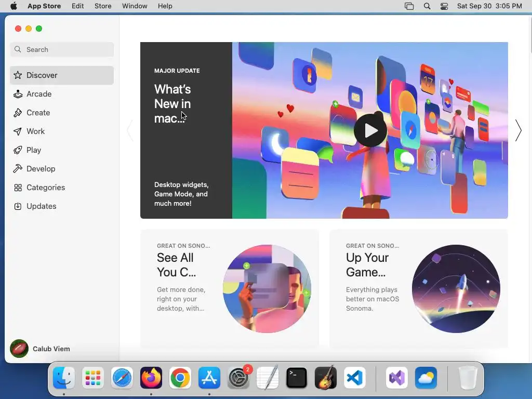Open the Help menu

(x=165, y=6)
